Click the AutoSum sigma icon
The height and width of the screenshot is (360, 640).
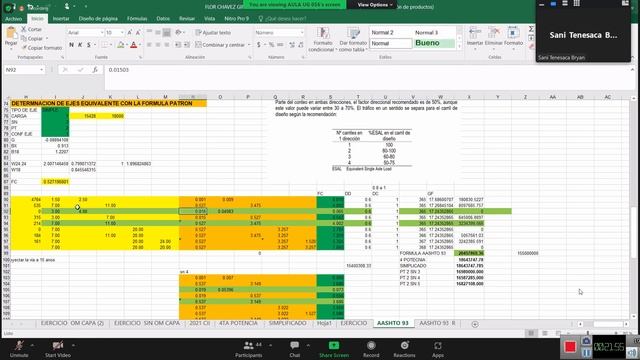click(531, 29)
